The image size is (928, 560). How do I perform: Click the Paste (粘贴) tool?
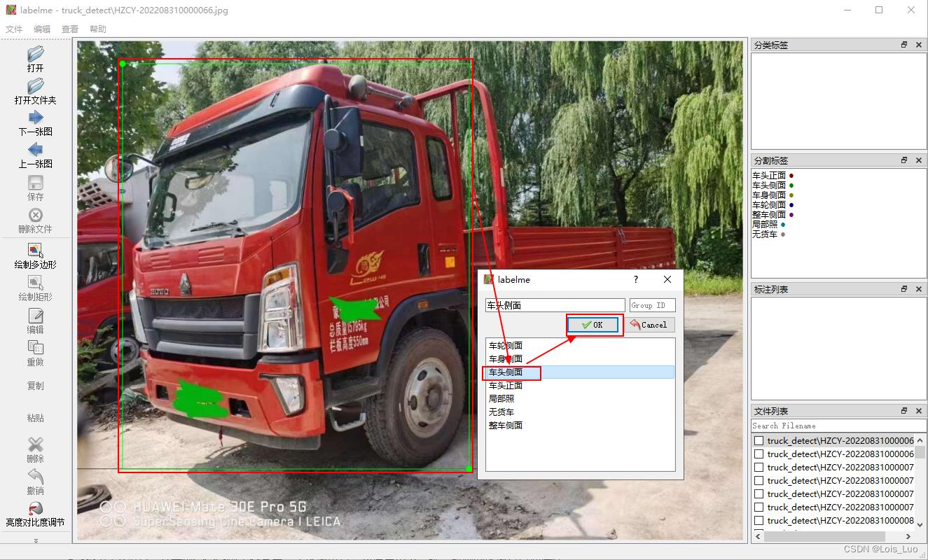coord(35,418)
